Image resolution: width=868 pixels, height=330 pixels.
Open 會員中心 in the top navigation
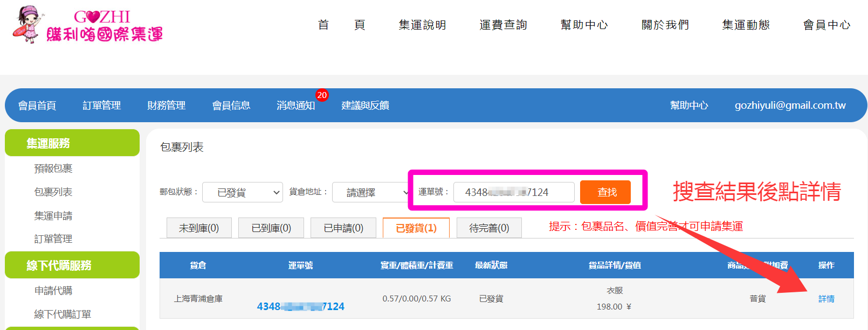tap(826, 25)
